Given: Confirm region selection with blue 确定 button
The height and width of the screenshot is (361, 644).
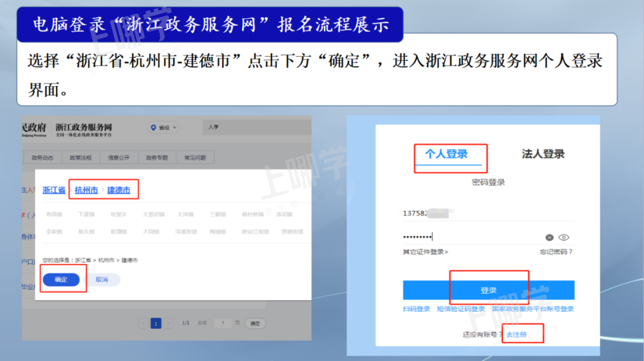Looking at the screenshot, I should coord(61,280).
